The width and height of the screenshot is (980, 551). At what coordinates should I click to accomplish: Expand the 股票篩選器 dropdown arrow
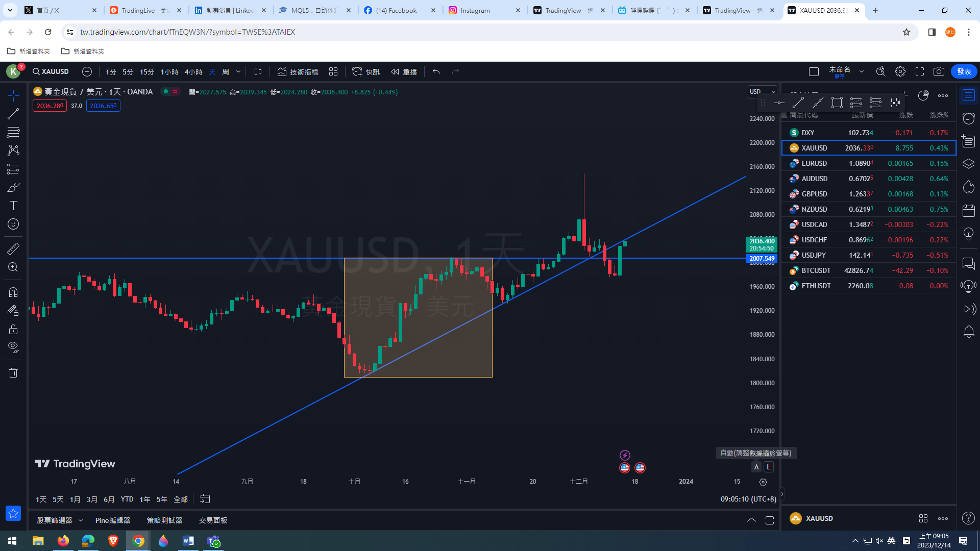pyautogui.click(x=81, y=520)
